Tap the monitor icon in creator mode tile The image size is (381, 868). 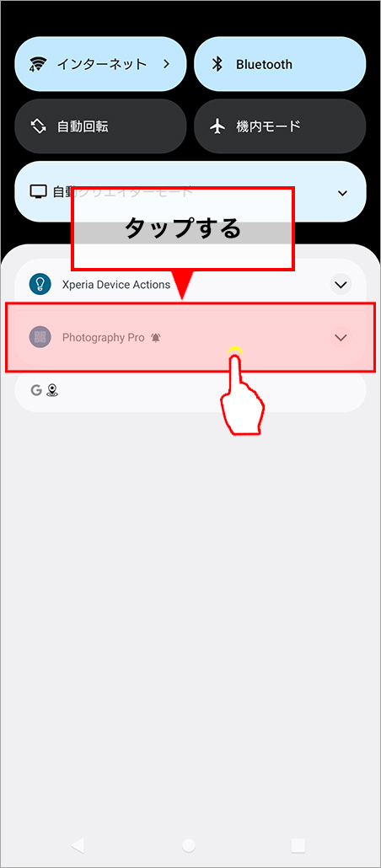point(38,192)
